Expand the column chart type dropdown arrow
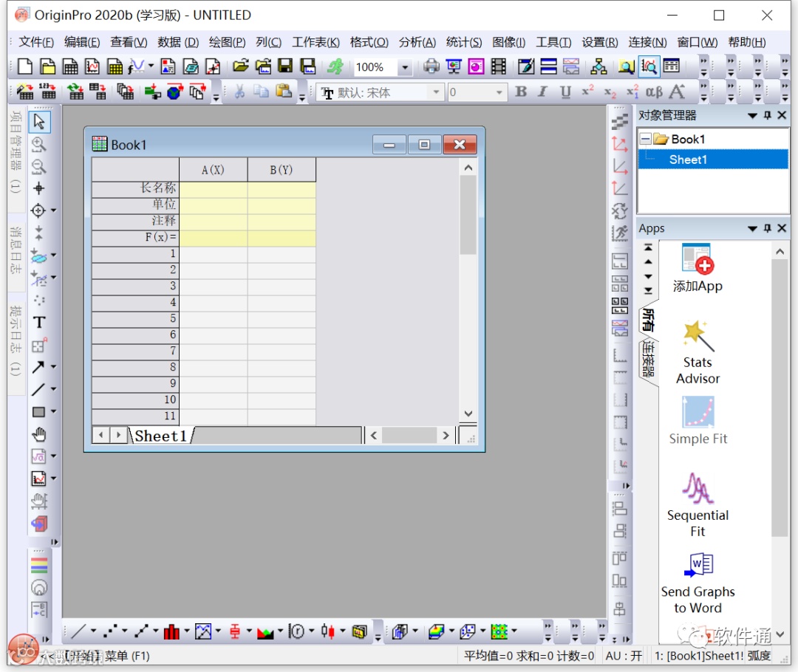 point(187,632)
